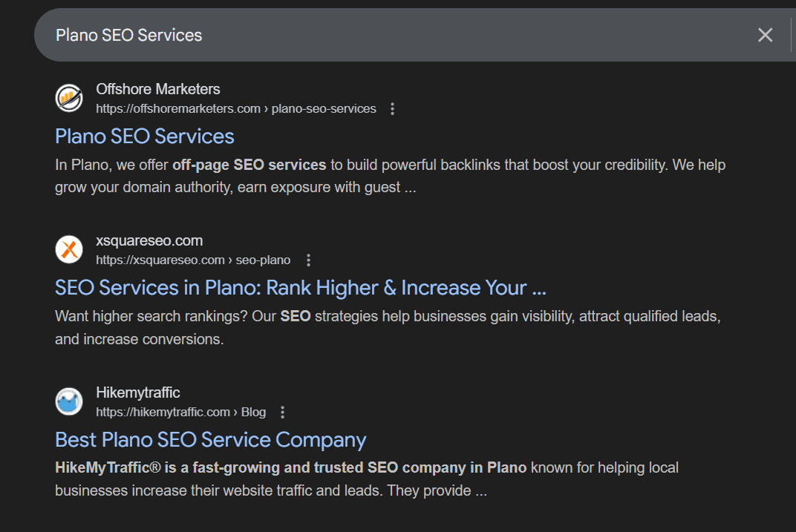Viewport: 796px width, 532px height.
Task: Expand the seo-plano breadcrumb path
Action: click(263, 260)
